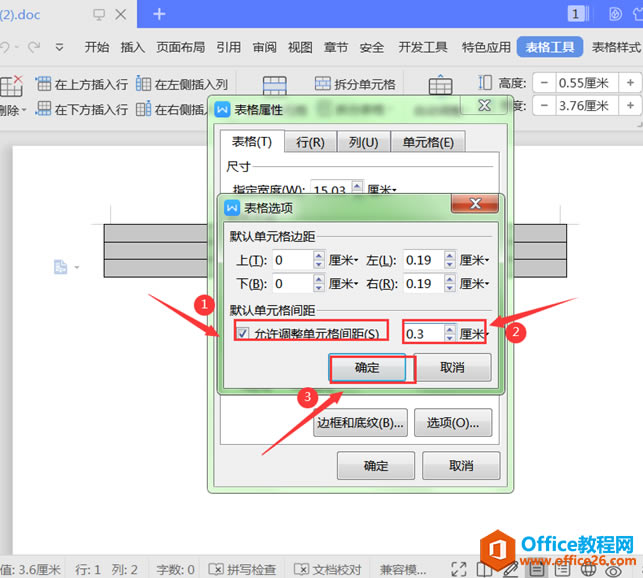Toggle allow adjusting cell spacing checkbox
The width and height of the screenshot is (643, 578).
(x=243, y=333)
